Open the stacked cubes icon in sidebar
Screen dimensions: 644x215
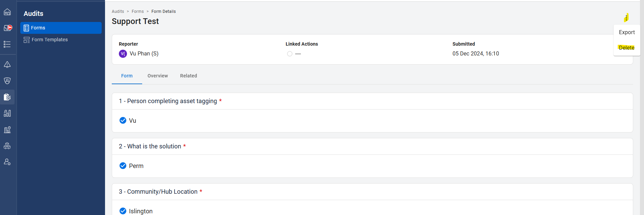click(7, 146)
